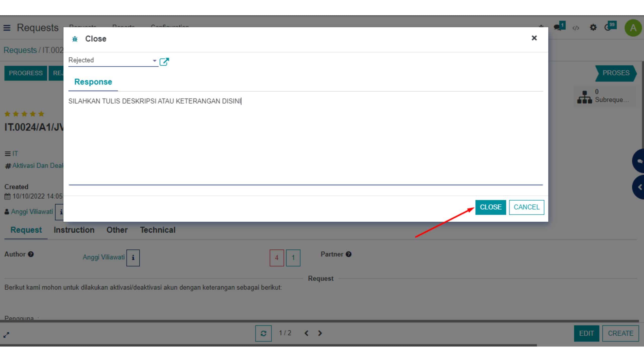
Task: Go to the previous record arrow
Action: (306, 333)
